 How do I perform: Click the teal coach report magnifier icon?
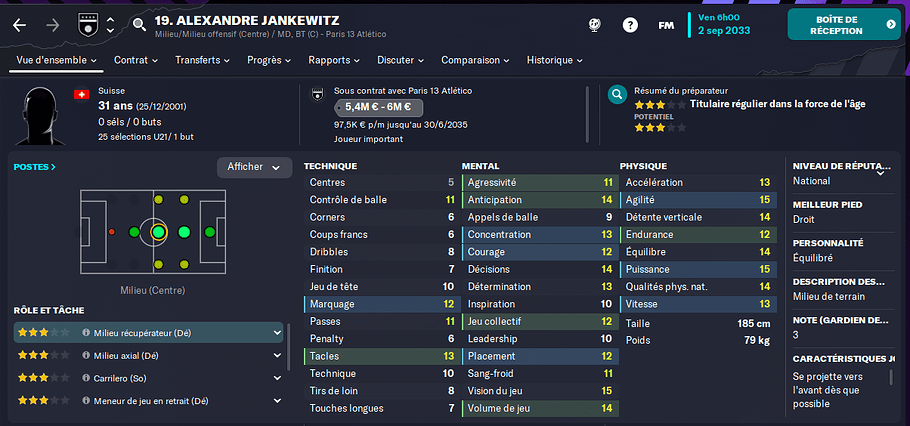coord(618,94)
